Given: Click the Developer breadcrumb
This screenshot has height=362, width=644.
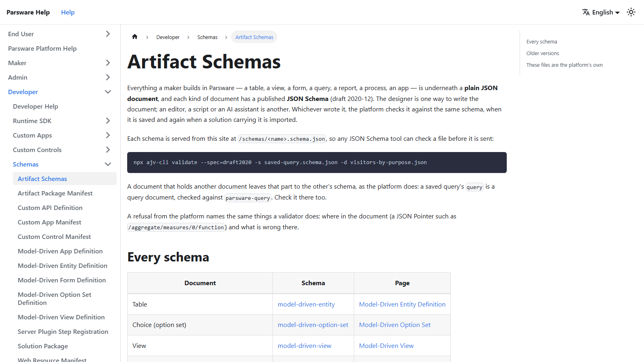Looking at the screenshot, I should tap(168, 37).
